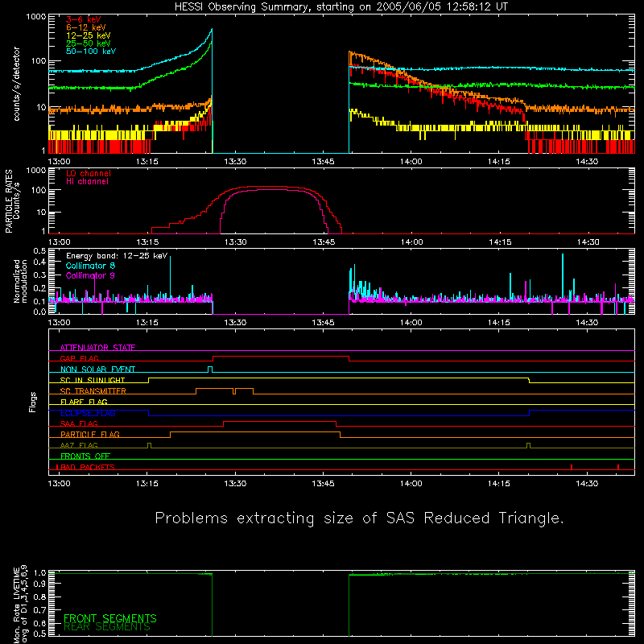Select the 25-50 keV legend label
The width and height of the screenshot is (644, 644).
pyautogui.click(x=89, y=43)
